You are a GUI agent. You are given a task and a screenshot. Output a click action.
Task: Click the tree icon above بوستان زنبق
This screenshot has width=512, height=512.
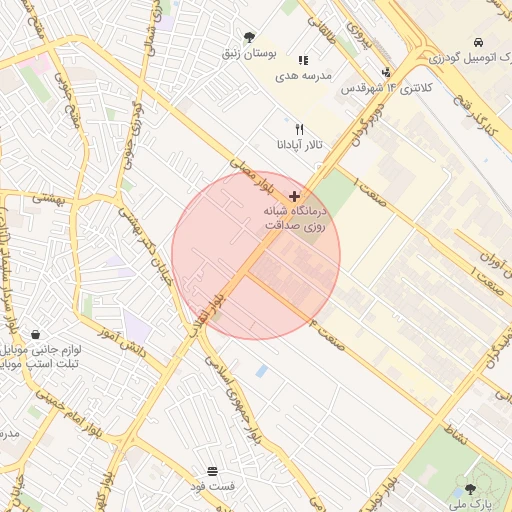249,37
